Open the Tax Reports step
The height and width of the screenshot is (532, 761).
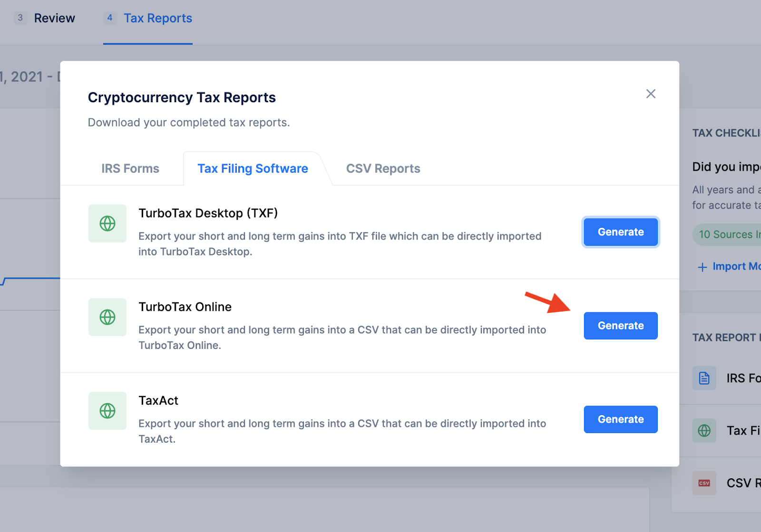[x=158, y=18]
